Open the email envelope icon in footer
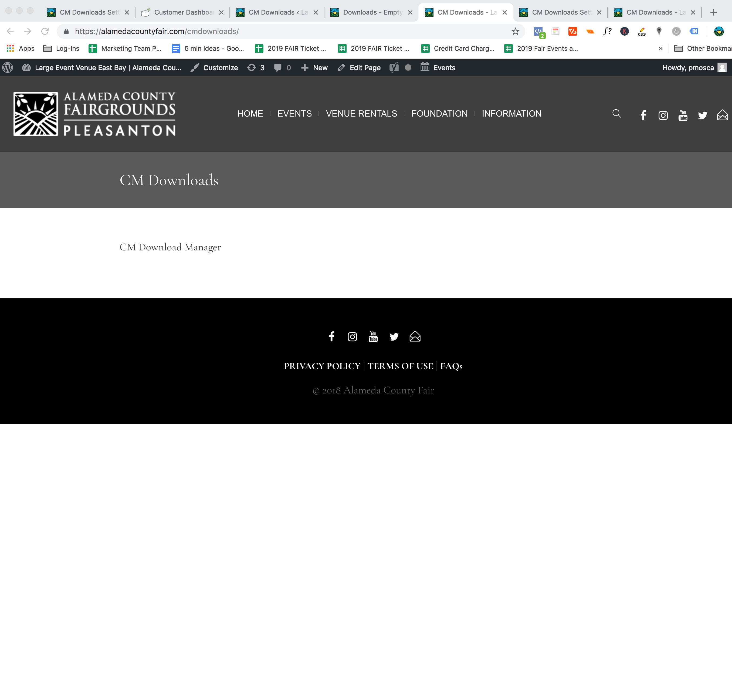 pos(415,336)
